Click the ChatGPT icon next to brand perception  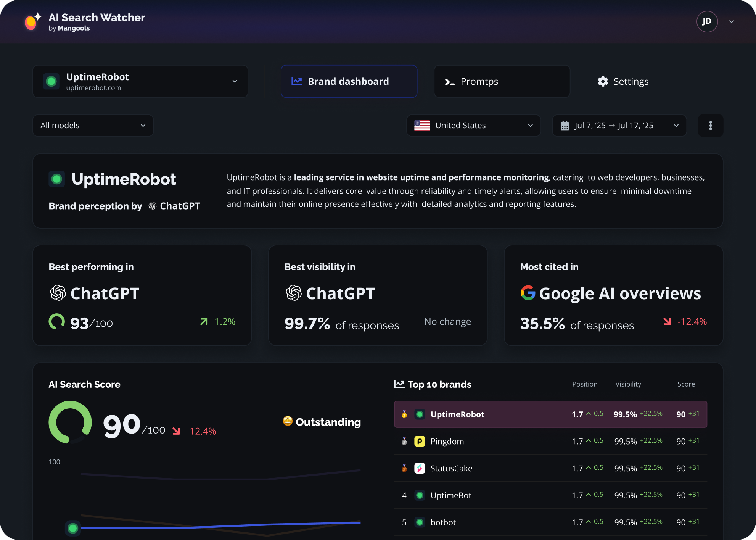152,206
